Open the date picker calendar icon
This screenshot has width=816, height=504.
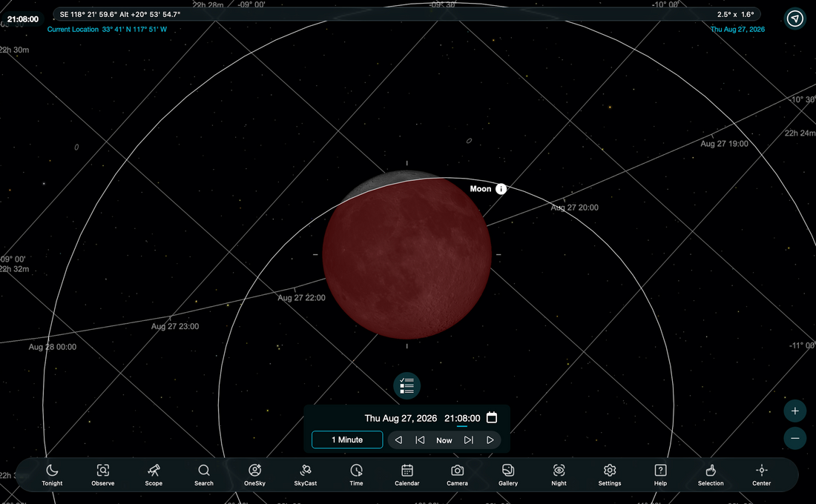(x=492, y=418)
